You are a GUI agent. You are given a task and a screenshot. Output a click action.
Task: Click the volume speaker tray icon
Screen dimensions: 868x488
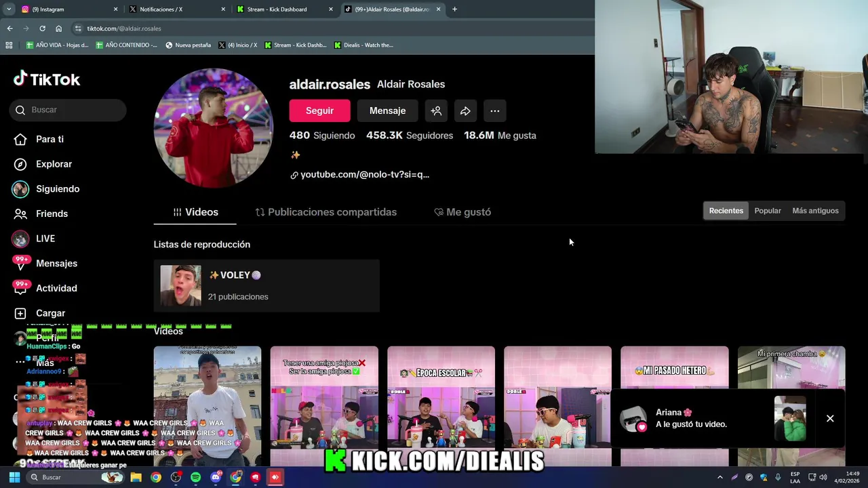pyautogui.click(x=823, y=477)
